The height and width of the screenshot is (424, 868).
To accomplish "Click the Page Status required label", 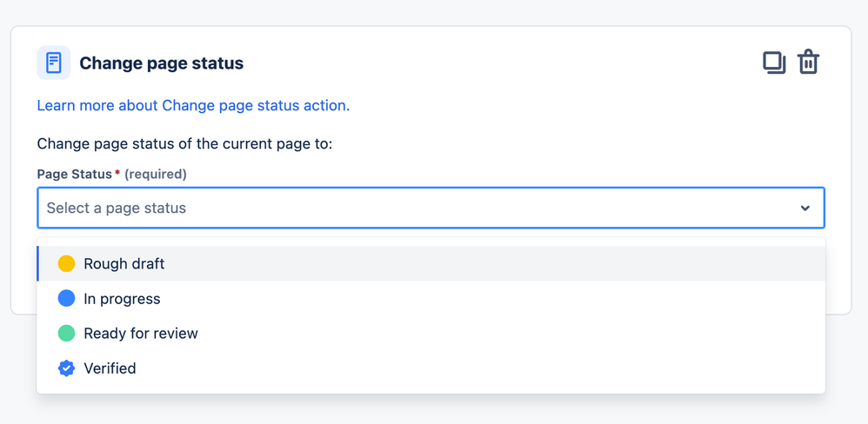I will click(74, 174).
